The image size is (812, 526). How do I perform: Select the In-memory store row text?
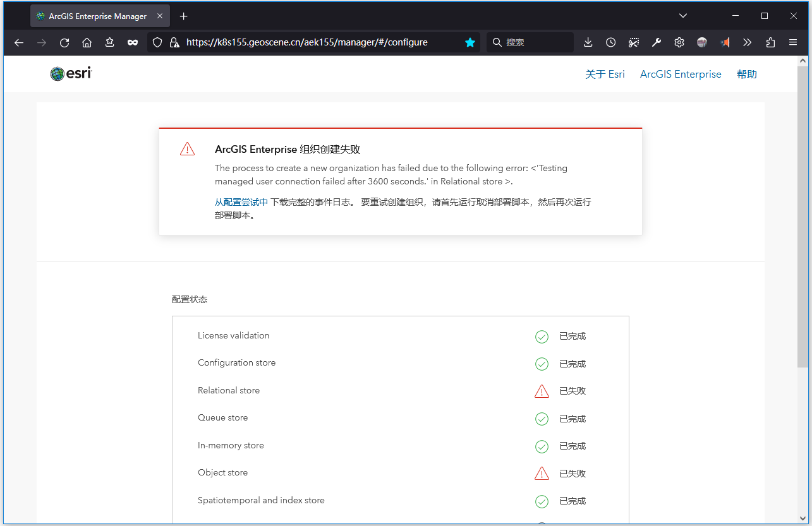point(231,445)
